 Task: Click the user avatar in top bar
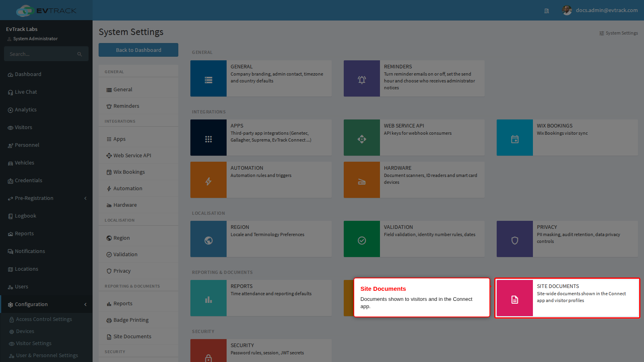click(x=567, y=10)
